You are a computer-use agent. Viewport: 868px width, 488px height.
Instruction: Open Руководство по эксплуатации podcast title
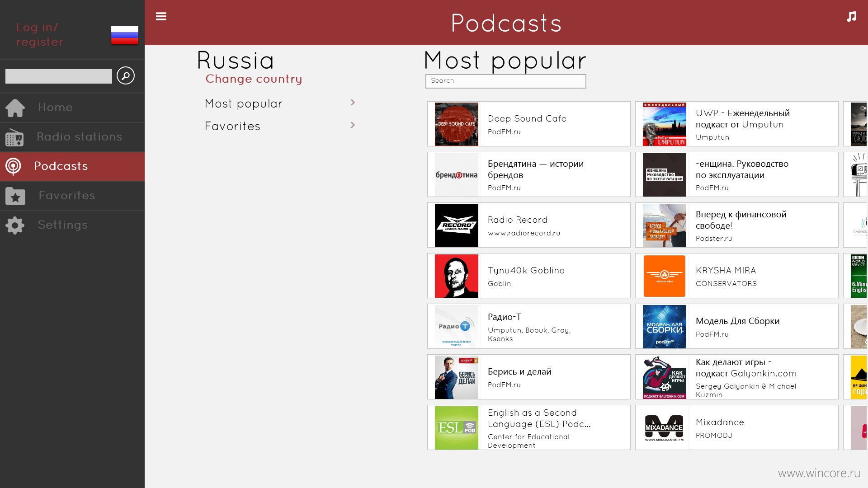tap(742, 169)
